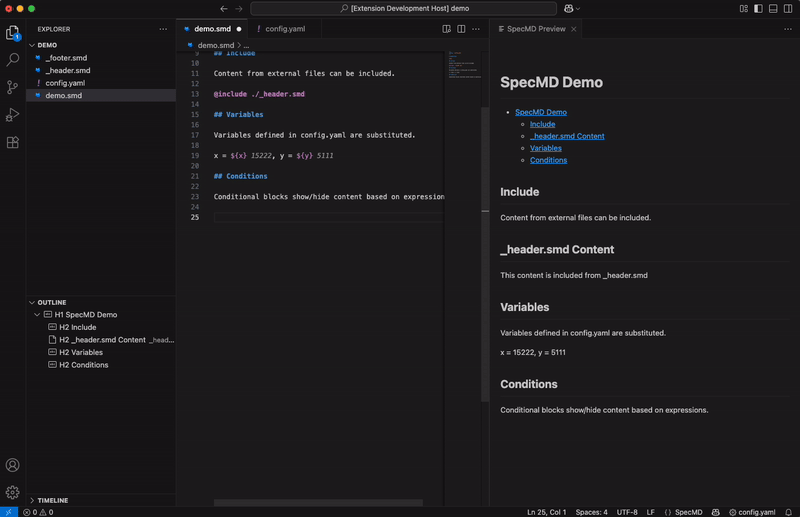Click Ln 25, Col 1 go to line
Viewport: 800px width, 517px height.
(546, 512)
